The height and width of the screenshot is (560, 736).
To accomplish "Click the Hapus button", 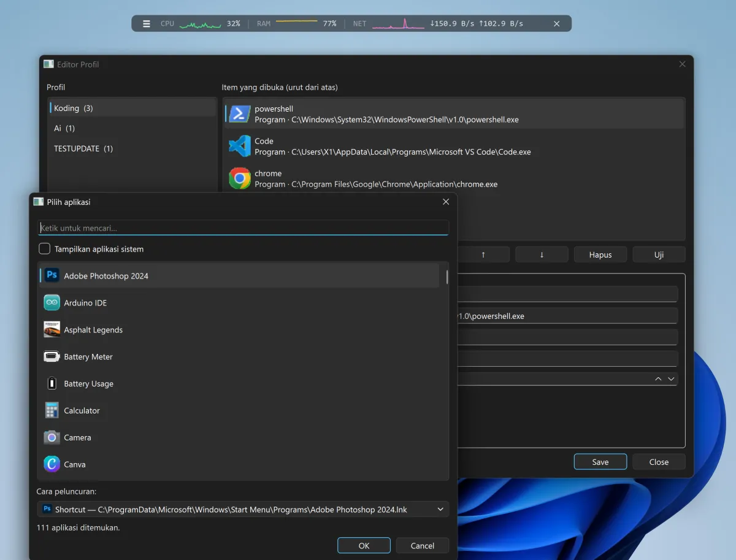I will click(600, 255).
